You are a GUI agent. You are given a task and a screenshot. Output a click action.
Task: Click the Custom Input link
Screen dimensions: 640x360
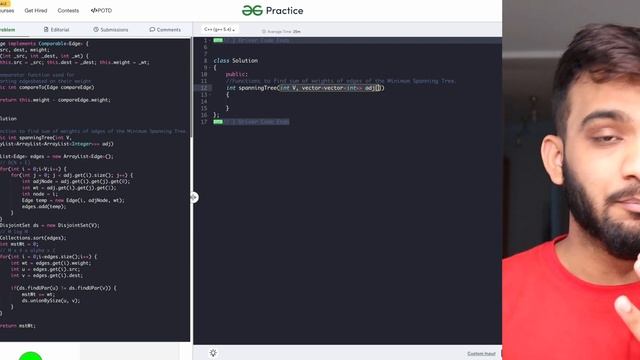[x=481, y=354]
